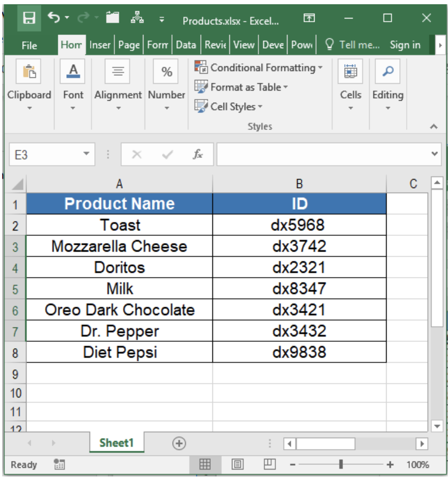Open the Developer ribbon tab
This screenshot has width=448, height=479.
pyautogui.click(x=273, y=45)
